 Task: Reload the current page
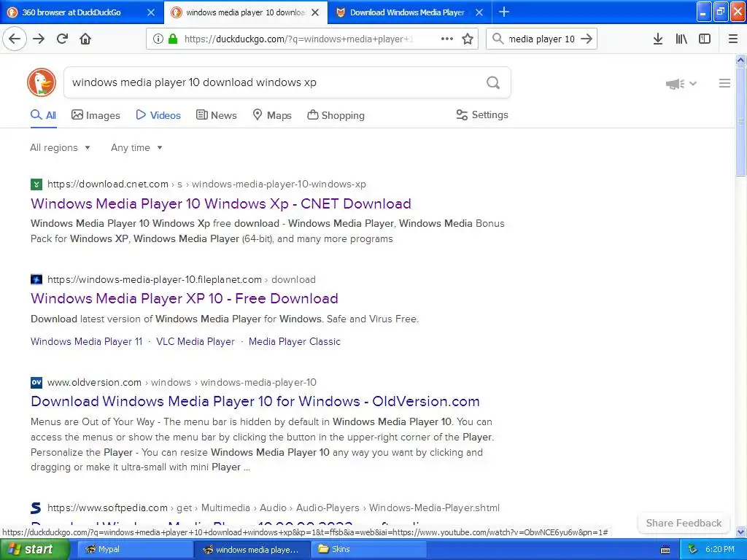pyautogui.click(x=62, y=39)
